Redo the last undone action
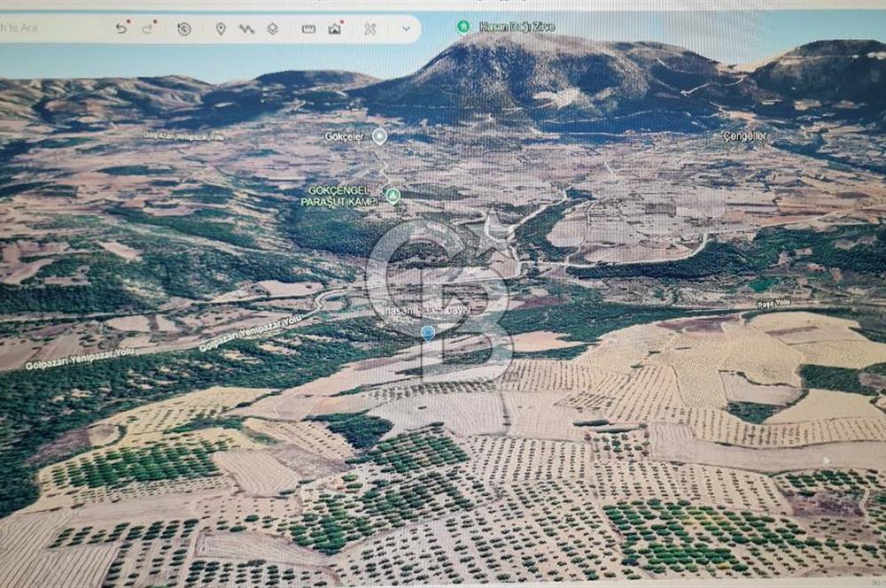This screenshot has width=886, height=588. pos(149,28)
